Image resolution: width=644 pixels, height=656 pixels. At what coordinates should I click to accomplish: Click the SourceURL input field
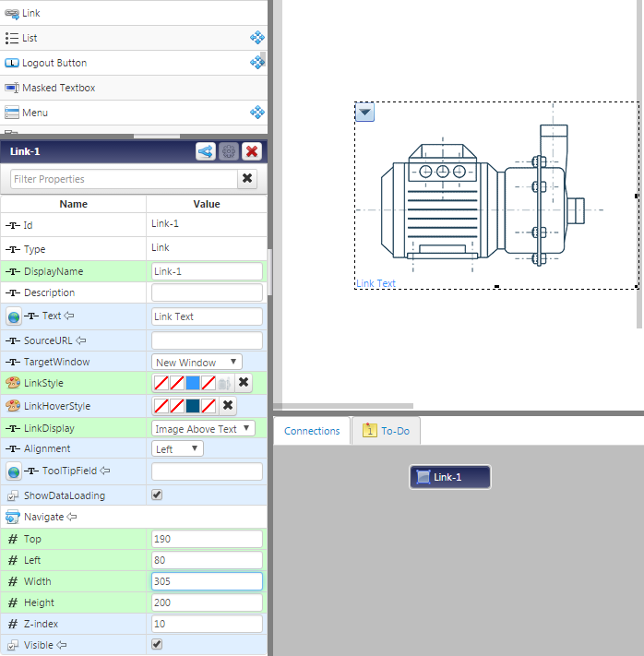(207, 340)
